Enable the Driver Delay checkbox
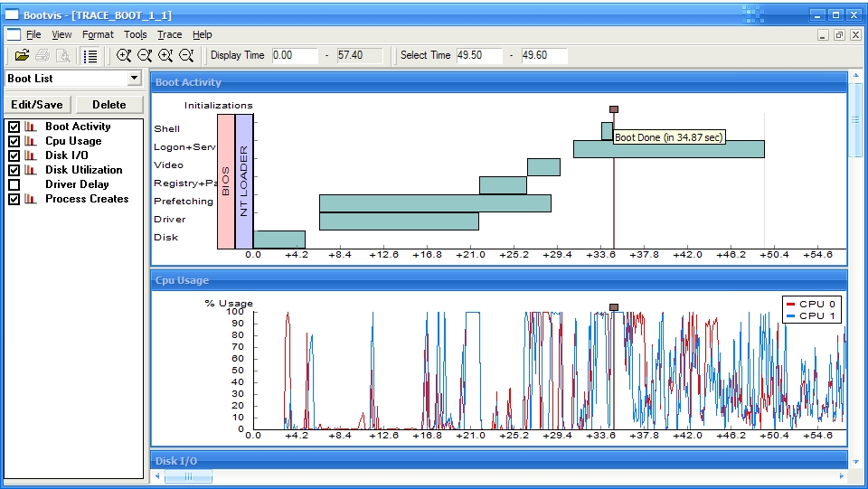This screenshot has height=489, width=868. 14,184
